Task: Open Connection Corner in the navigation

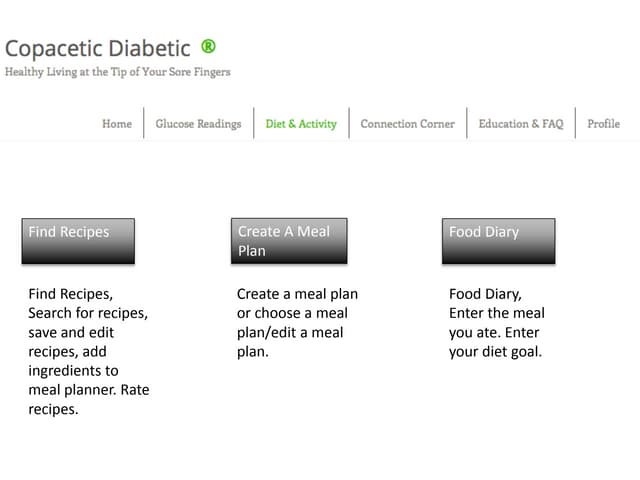Action: (x=407, y=124)
